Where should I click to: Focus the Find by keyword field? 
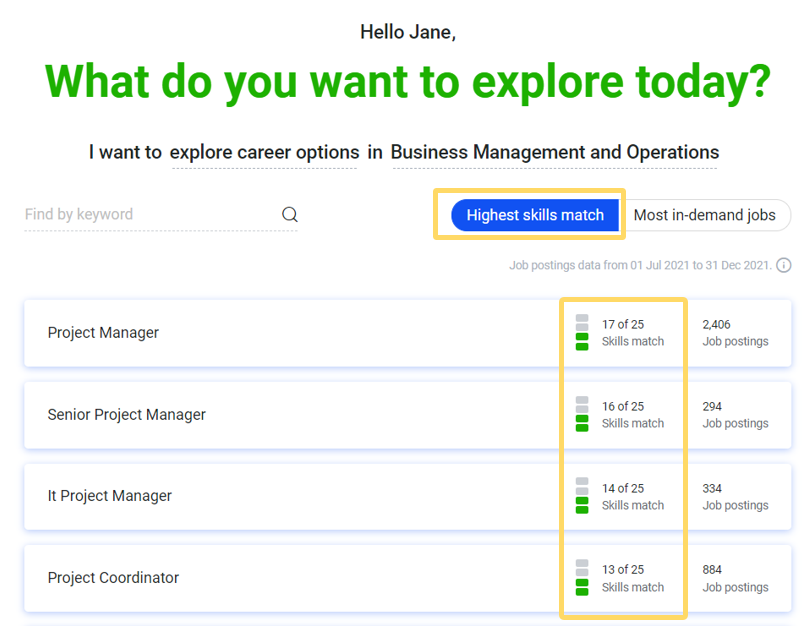[161, 214]
